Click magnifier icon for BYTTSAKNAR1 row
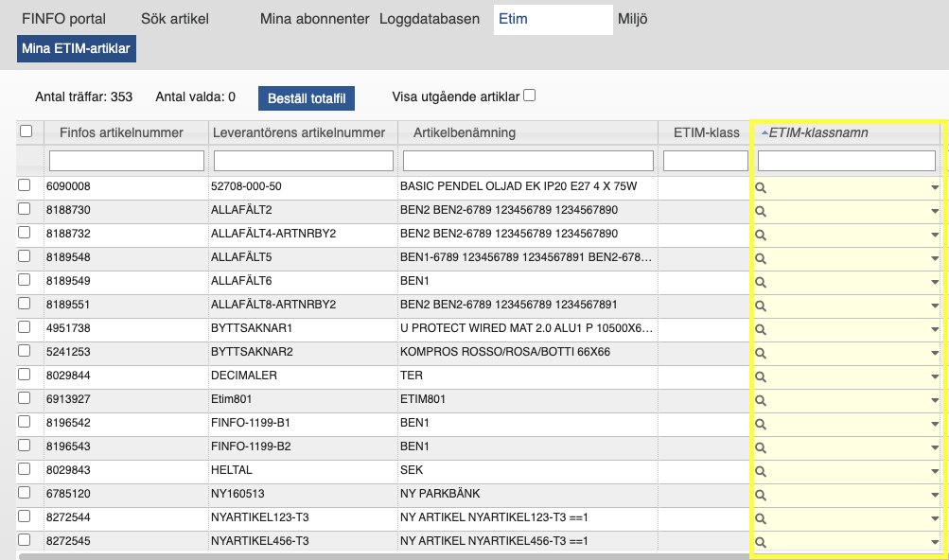The height and width of the screenshot is (560, 949). point(760,329)
